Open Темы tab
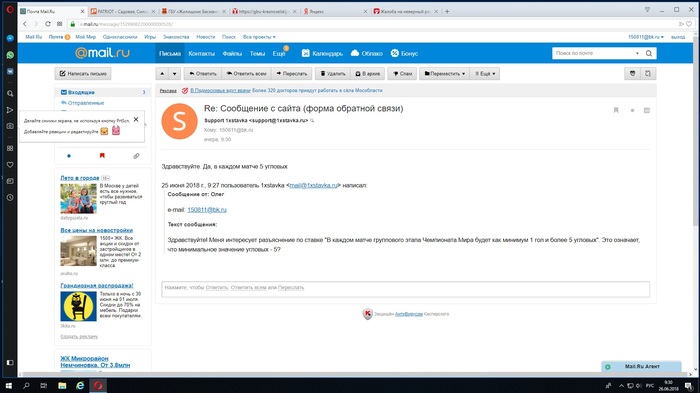Viewport: 700px width, 393px height. tap(257, 54)
